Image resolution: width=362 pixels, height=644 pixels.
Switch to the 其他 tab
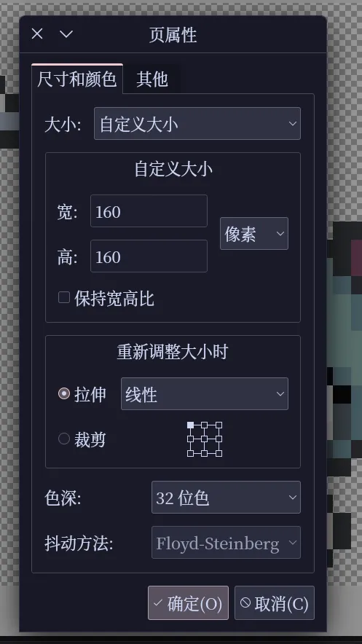pos(152,79)
